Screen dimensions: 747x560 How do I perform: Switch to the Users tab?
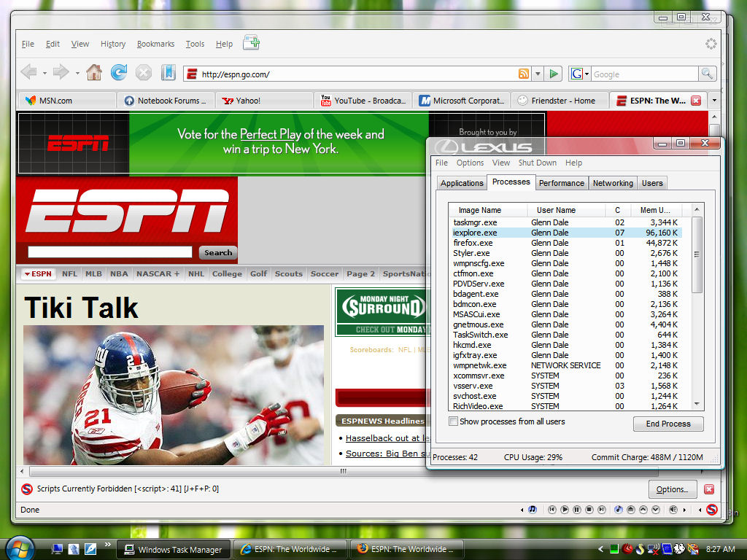coord(651,183)
